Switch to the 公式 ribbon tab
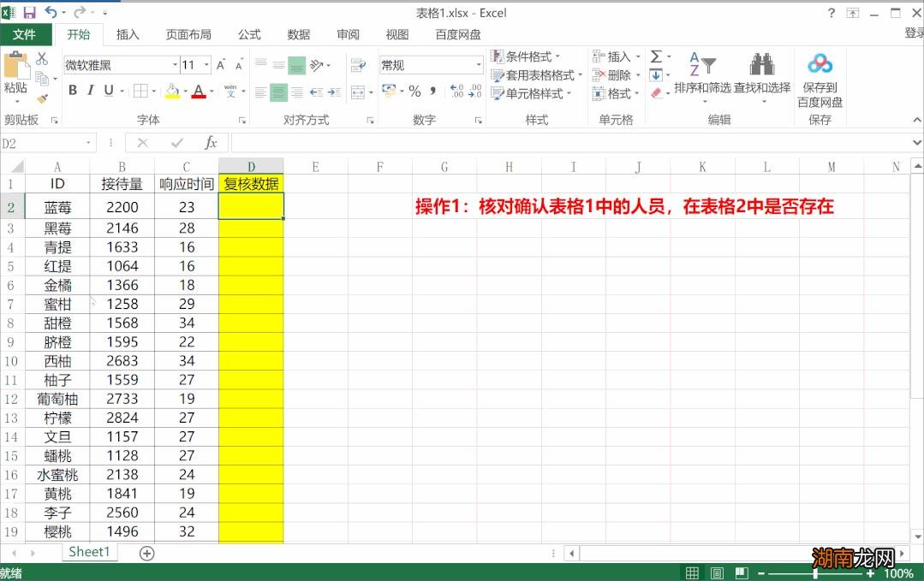 [x=248, y=35]
